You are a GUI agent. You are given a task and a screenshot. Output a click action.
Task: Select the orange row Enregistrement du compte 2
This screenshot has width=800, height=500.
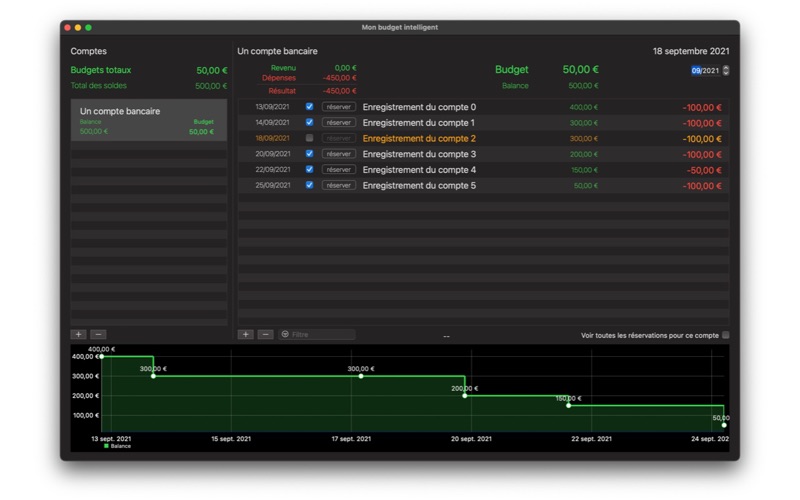(x=483, y=139)
